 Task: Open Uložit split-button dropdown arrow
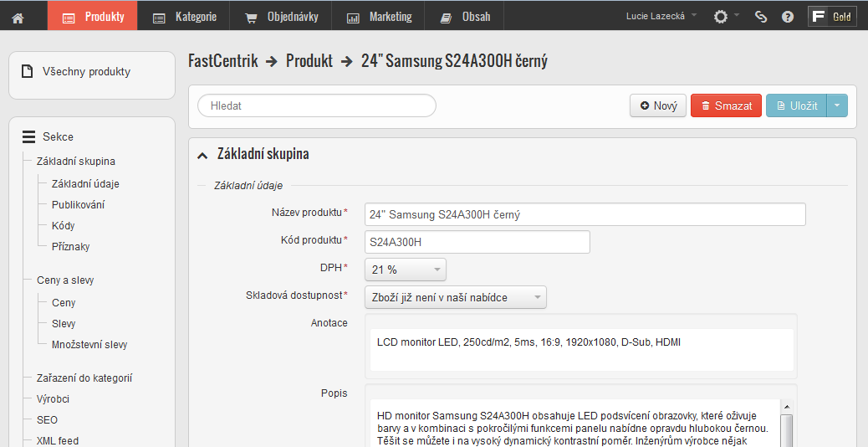tap(837, 105)
